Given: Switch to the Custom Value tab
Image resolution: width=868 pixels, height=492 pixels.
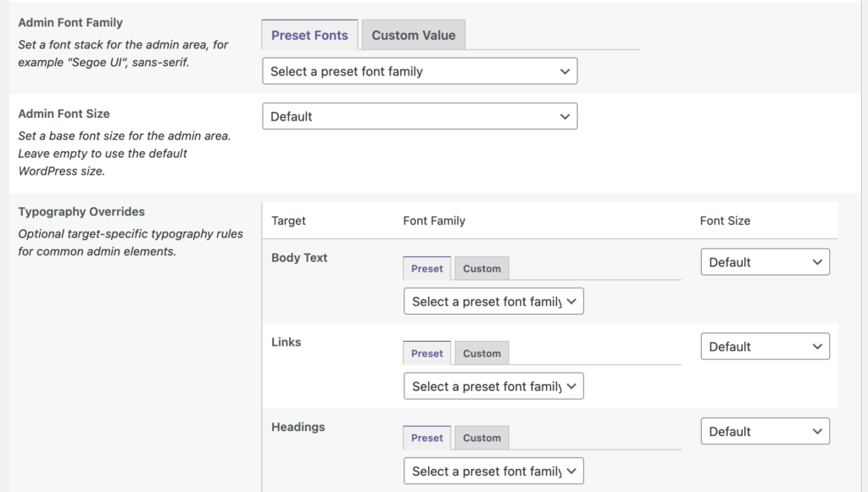Looking at the screenshot, I should point(413,36).
